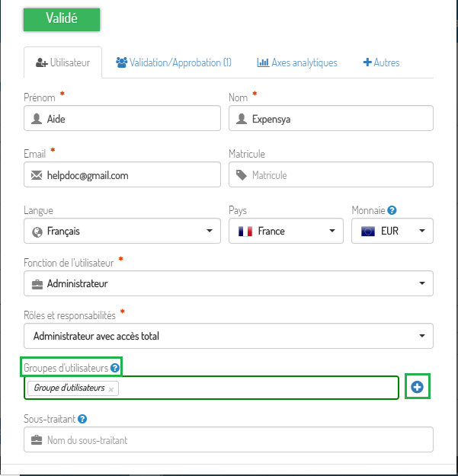Click the green Validé status button
This screenshot has height=476, width=458.
62,20
